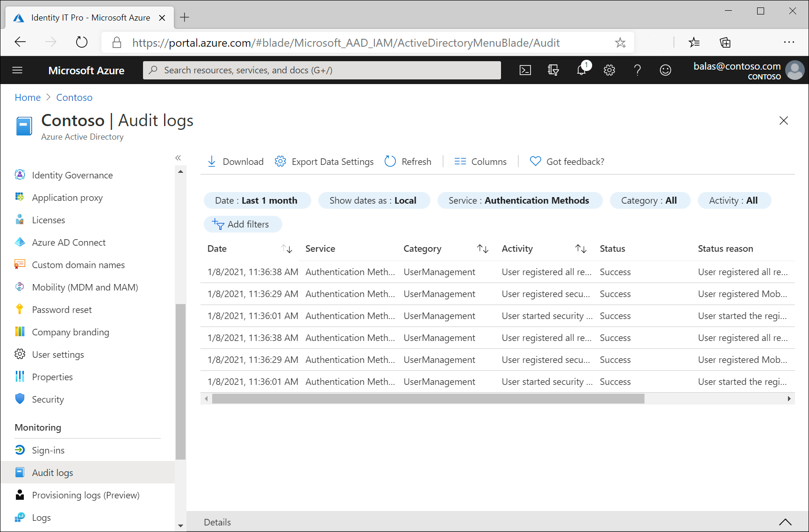Image resolution: width=809 pixels, height=532 pixels.
Task: Change the Service : Authentication Methods filter
Action: (x=520, y=200)
